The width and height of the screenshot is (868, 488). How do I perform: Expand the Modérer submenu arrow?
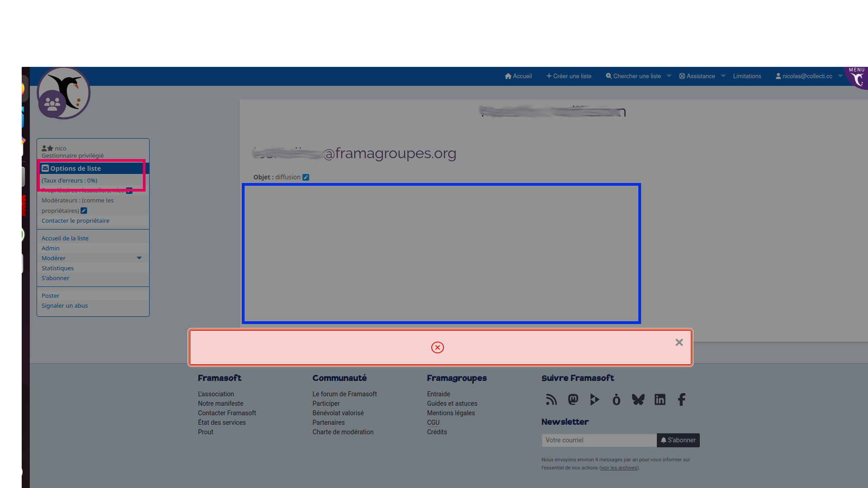pyautogui.click(x=139, y=258)
